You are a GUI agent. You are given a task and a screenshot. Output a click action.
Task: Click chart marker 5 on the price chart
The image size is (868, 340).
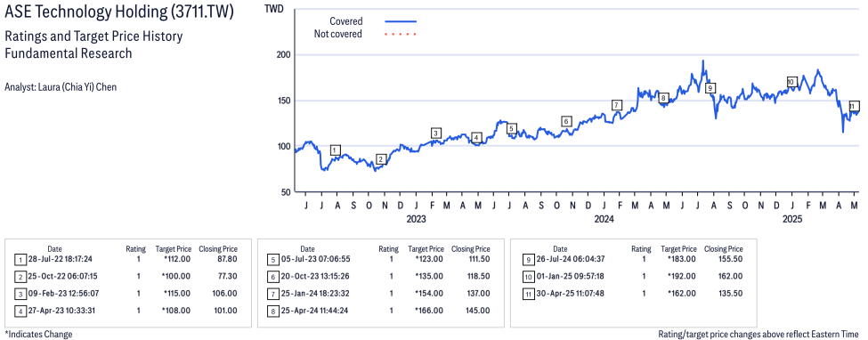512,128
